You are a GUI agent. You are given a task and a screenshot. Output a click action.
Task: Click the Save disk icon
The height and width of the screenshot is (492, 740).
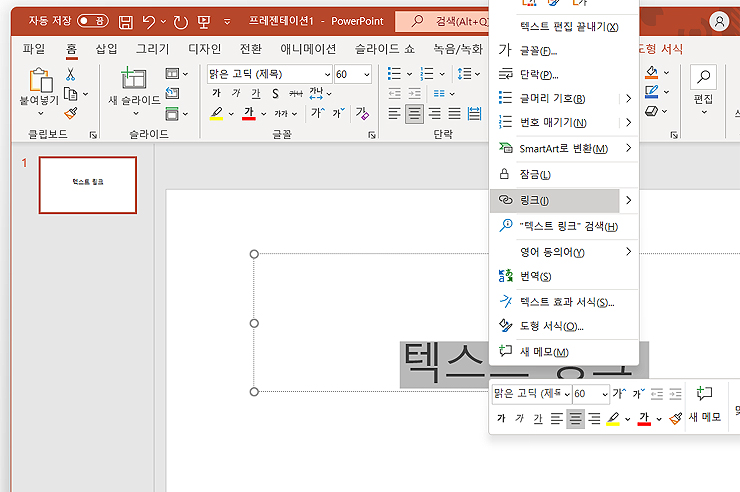coord(126,22)
